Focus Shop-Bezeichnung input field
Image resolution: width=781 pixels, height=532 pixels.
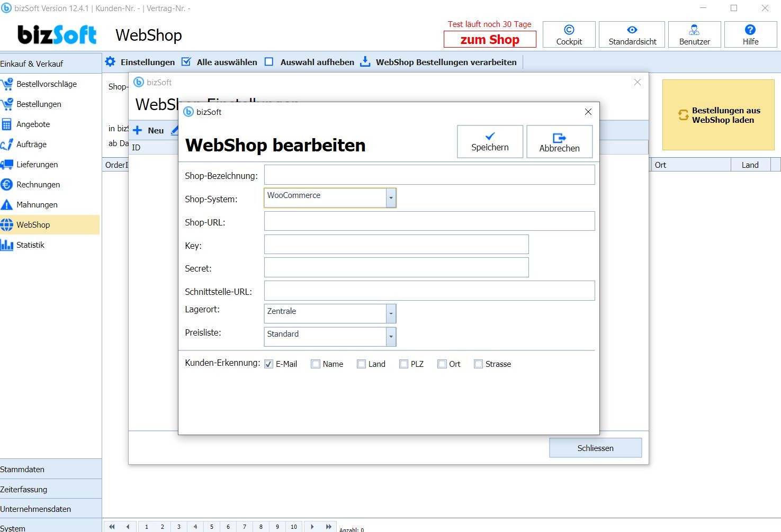coord(429,175)
